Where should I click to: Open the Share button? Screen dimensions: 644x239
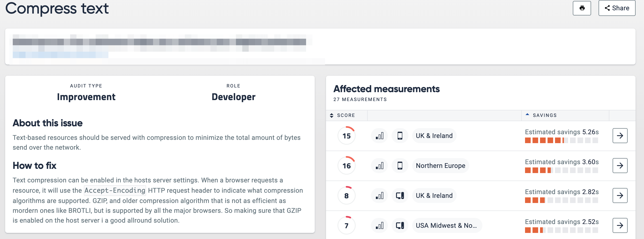[x=617, y=8]
